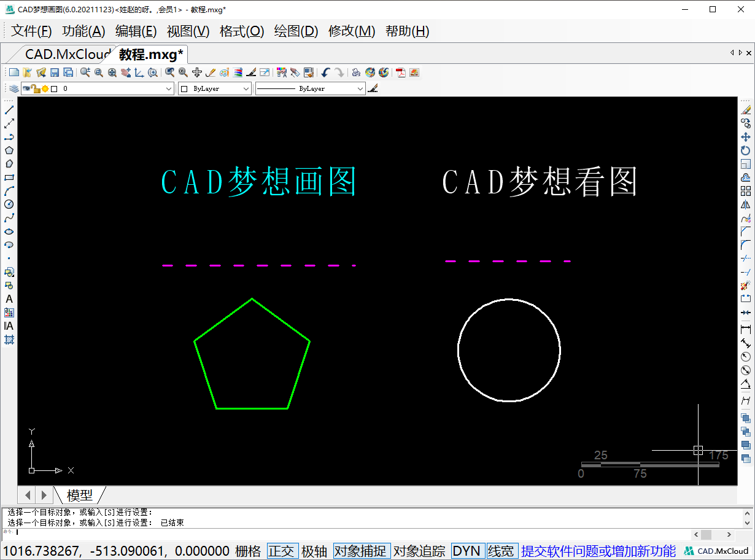Select the Line drawing tool

point(9,110)
